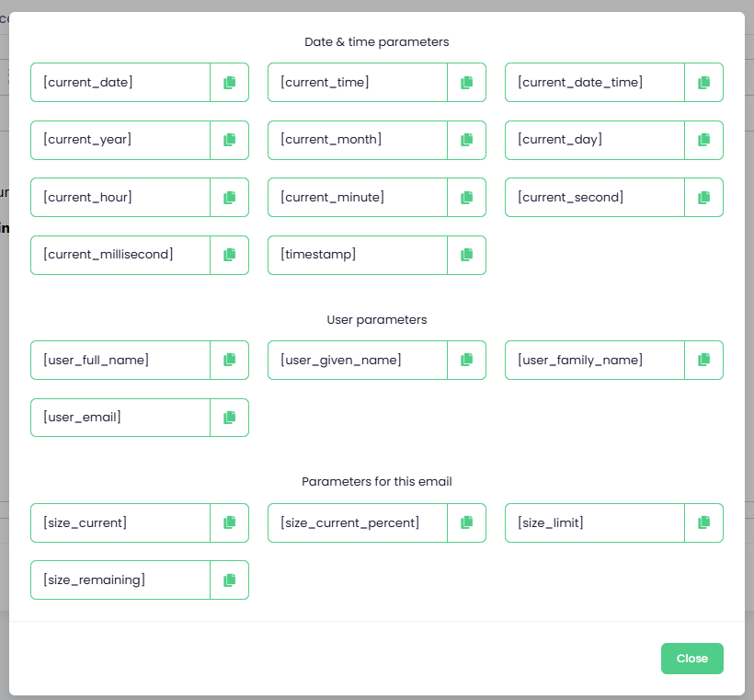Copy the [user_email] parameter
This screenshot has width=754, height=700.
229,418
